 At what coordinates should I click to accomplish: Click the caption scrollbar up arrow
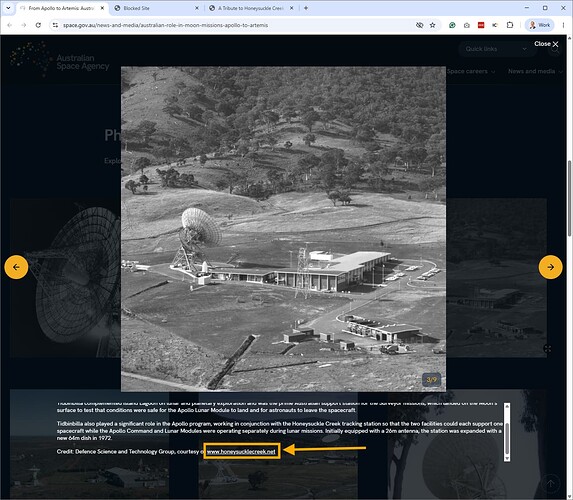pyautogui.click(x=507, y=406)
